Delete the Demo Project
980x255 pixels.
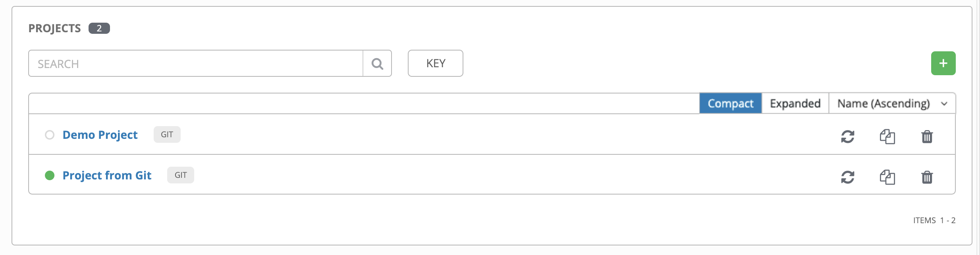[x=927, y=136]
